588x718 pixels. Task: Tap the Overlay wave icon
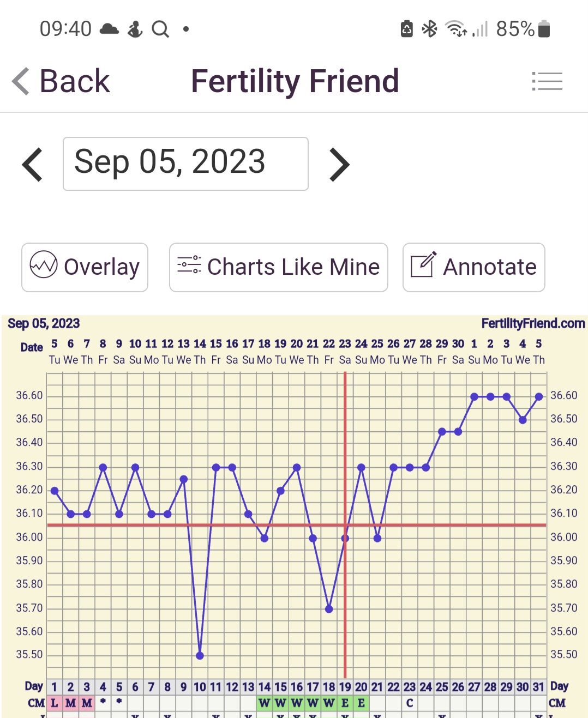point(44,265)
